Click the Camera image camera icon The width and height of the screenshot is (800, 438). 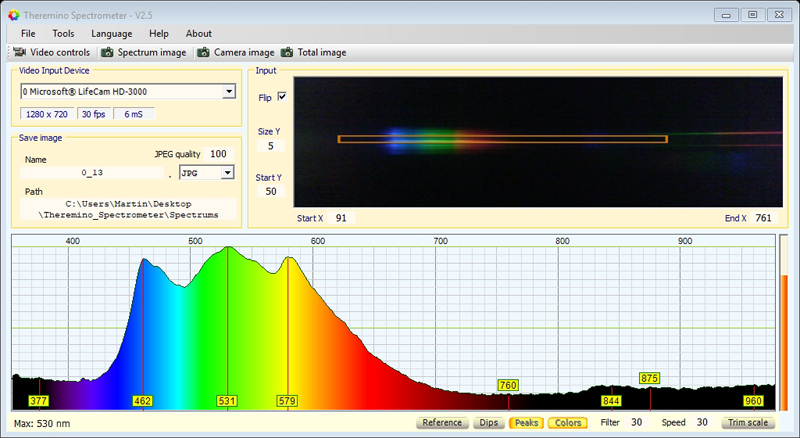[204, 52]
